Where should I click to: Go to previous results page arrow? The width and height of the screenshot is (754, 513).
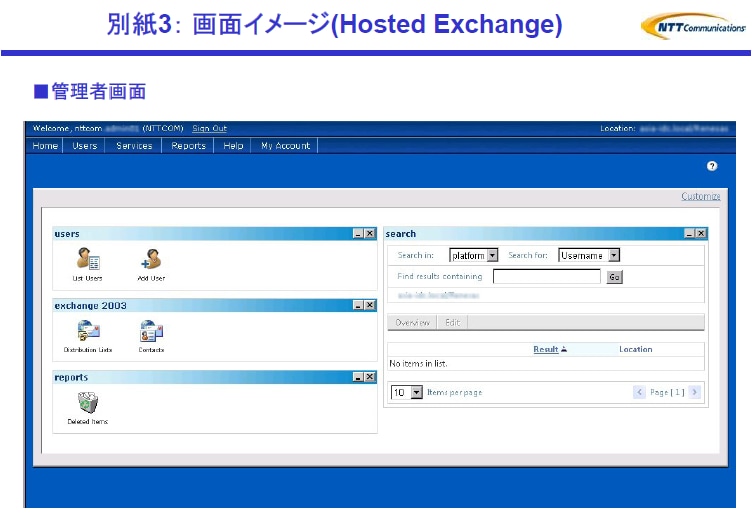(x=639, y=392)
